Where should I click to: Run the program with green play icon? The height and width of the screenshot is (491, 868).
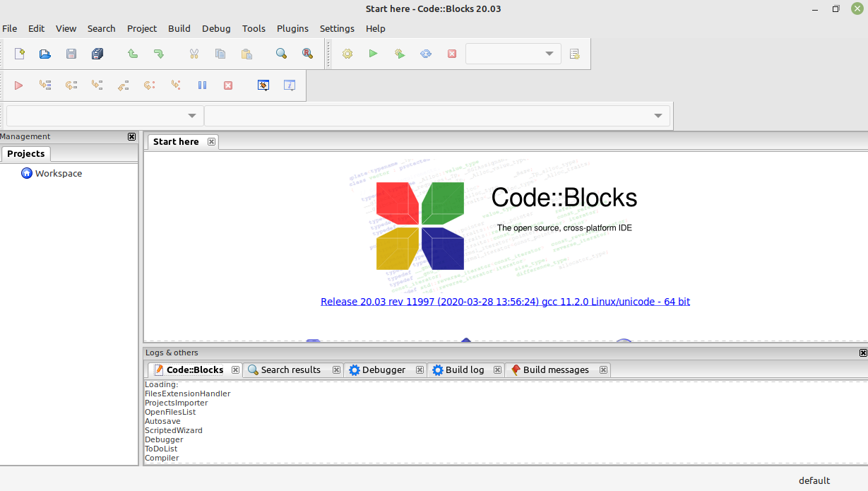pyautogui.click(x=373, y=54)
